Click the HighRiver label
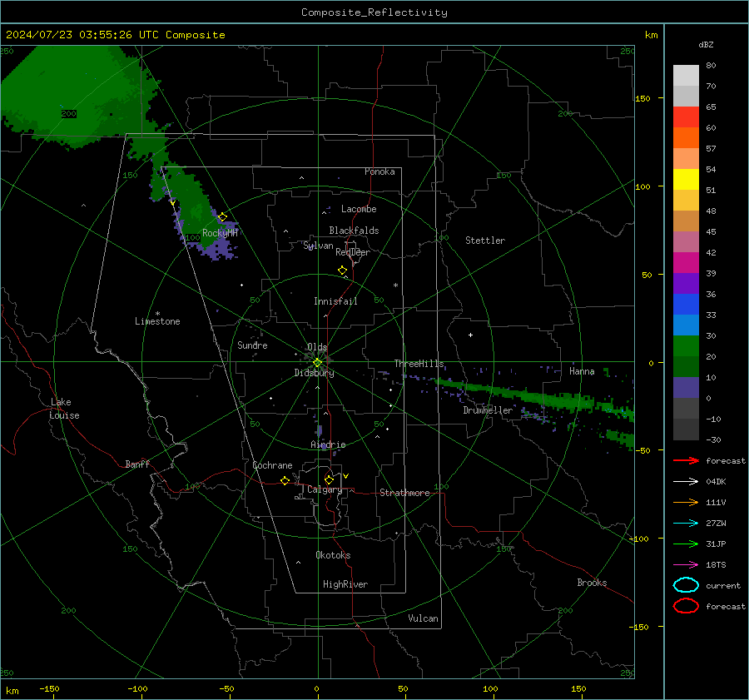The width and height of the screenshot is (749, 700). coord(345,584)
